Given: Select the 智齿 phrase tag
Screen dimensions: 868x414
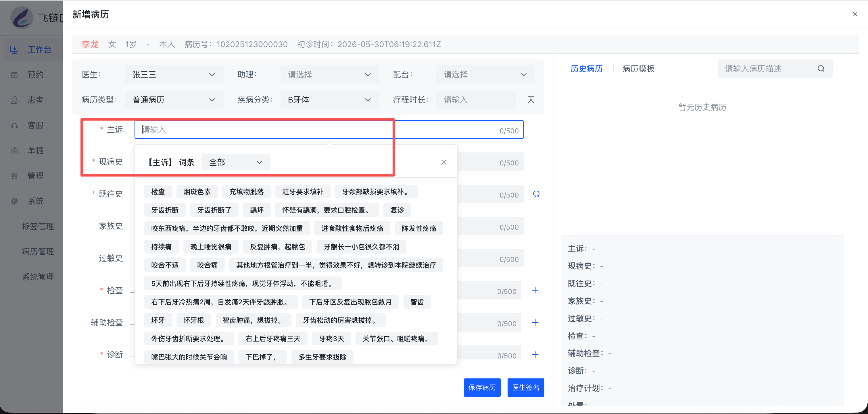Looking at the screenshot, I should 417,302.
